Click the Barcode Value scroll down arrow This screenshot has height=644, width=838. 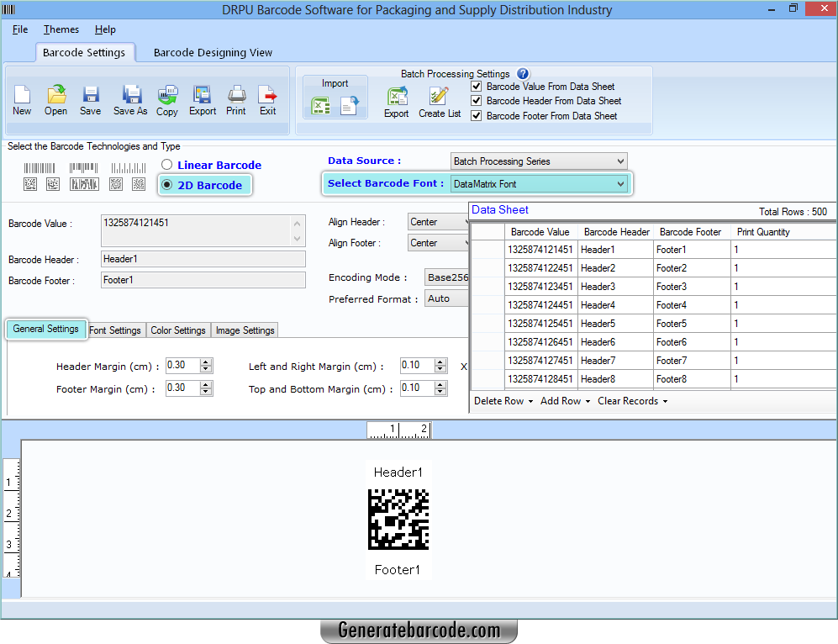point(298,239)
